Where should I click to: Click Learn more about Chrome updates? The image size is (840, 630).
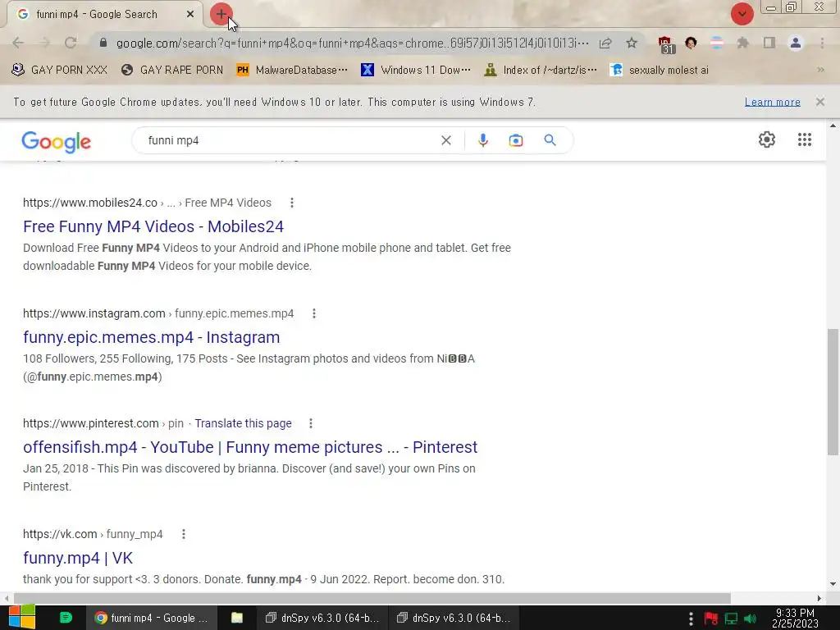coord(773,102)
